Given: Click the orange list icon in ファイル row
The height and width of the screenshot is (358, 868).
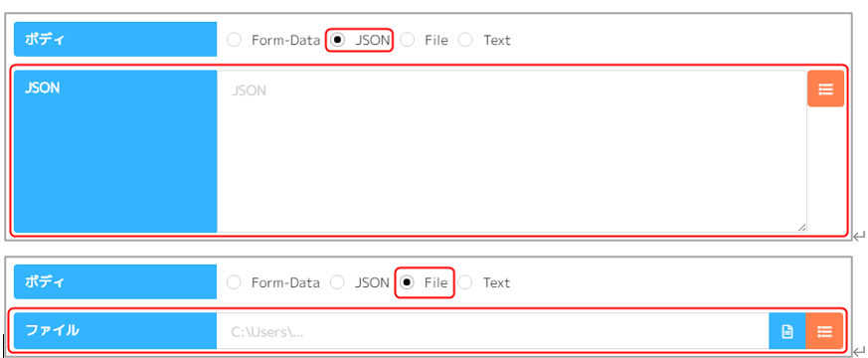Looking at the screenshot, I should (824, 331).
